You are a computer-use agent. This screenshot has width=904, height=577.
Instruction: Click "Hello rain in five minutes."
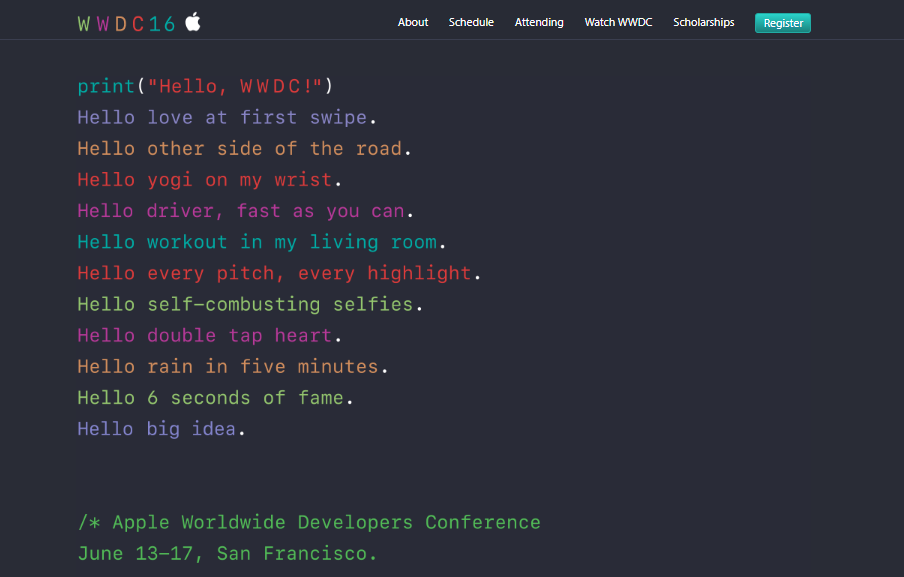coord(232,366)
